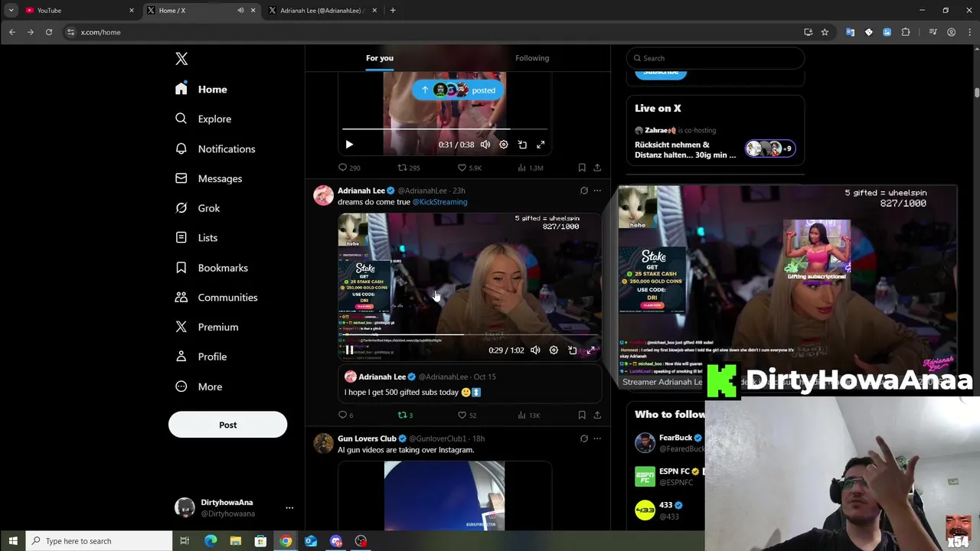Image resolution: width=980 pixels, height=551 pixels.
Task: Open quoted post from Oct 15
Action: click(470, 384)
